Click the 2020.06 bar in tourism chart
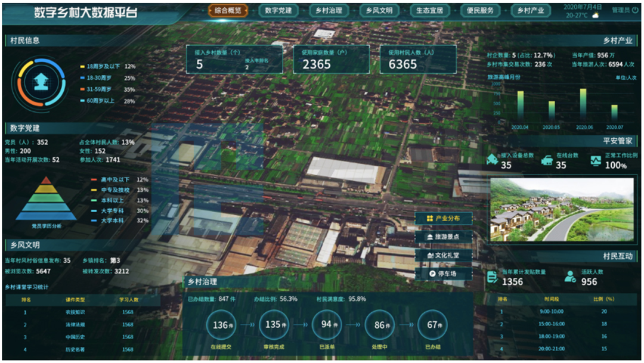644x363 pixels. click(583, 105)
